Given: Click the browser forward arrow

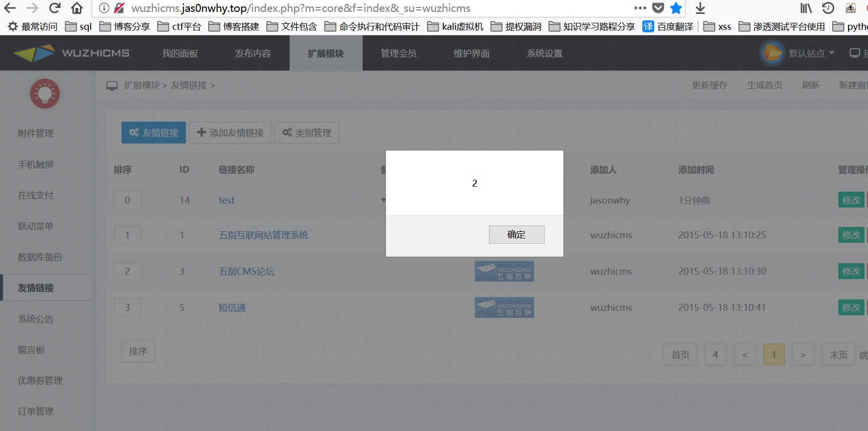Looking at the screenshot, I should point(32,8).
